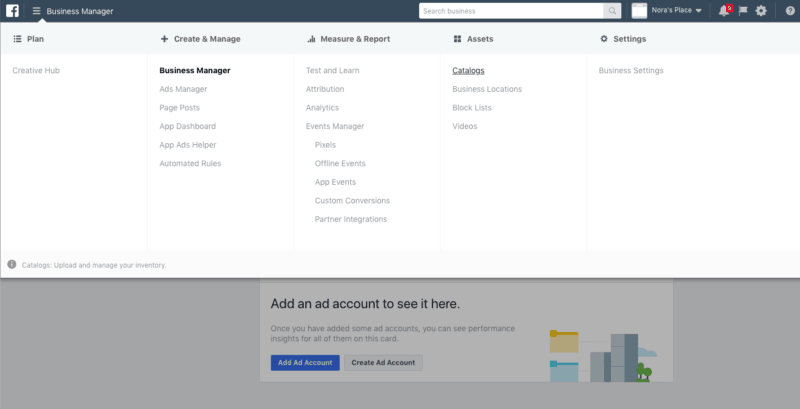Select the Assets column heading
This screenshot has height=409, width=800.
point(480,39)
